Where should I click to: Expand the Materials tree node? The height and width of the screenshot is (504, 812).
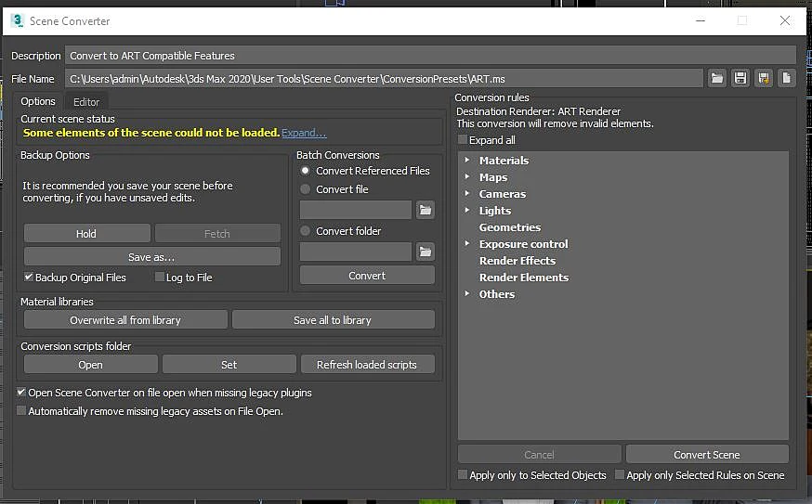467,160
